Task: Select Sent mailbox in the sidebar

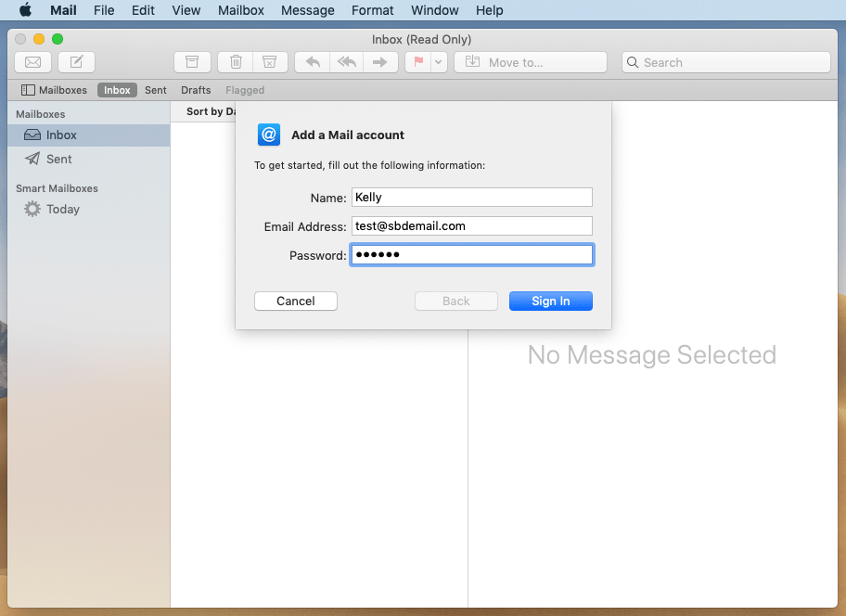Action: (x=89, y=160)
